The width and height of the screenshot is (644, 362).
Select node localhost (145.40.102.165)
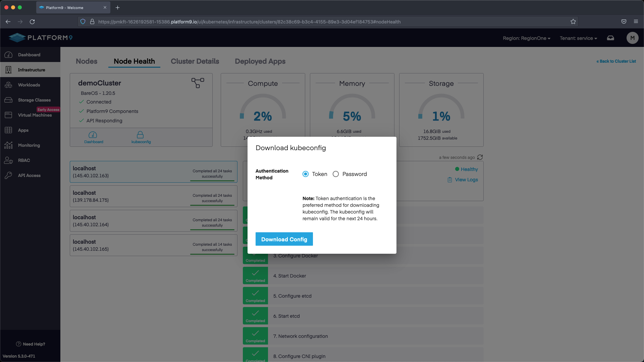click(154, 245)
